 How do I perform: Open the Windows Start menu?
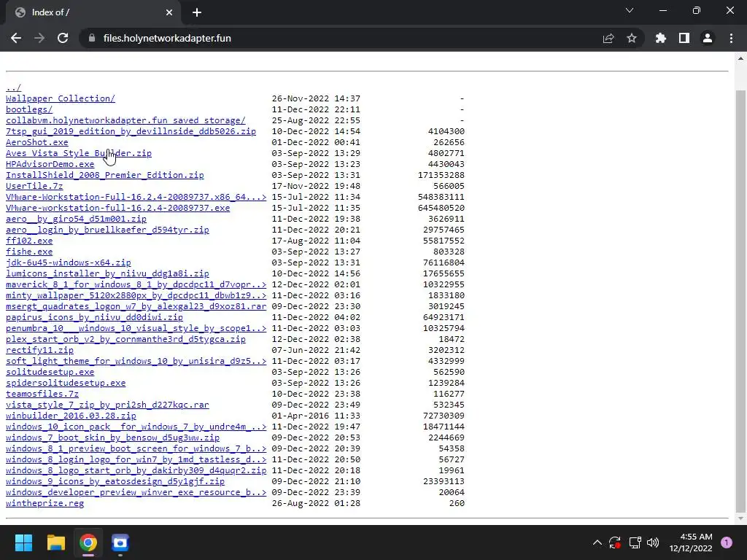pyautogui.click(x=23, y=542)
